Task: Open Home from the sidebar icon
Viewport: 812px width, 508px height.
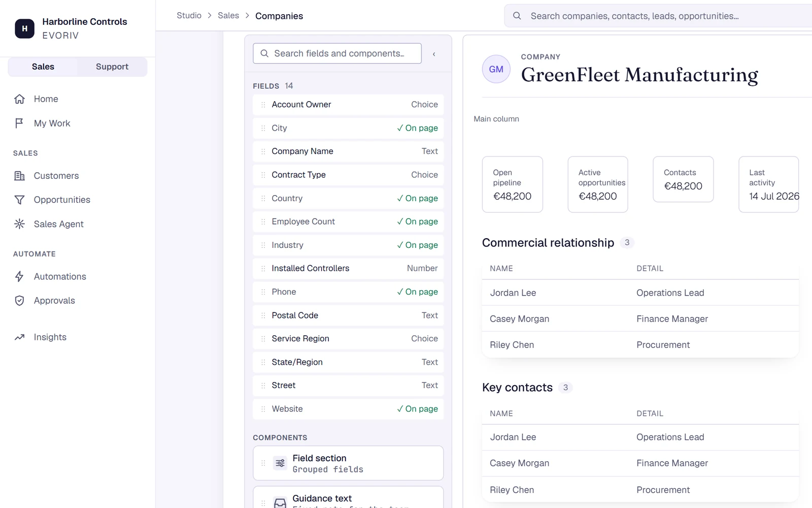Action: (x=19, y=99)
